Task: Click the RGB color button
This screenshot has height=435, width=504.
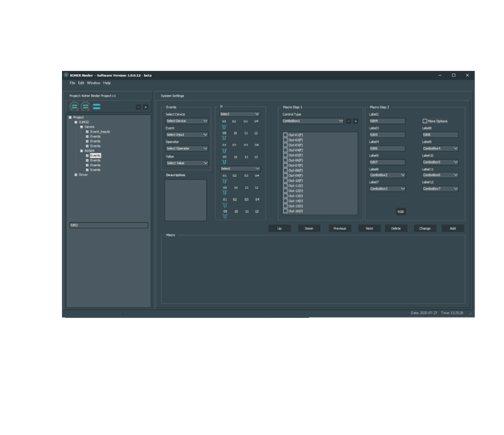Action: 400,211
